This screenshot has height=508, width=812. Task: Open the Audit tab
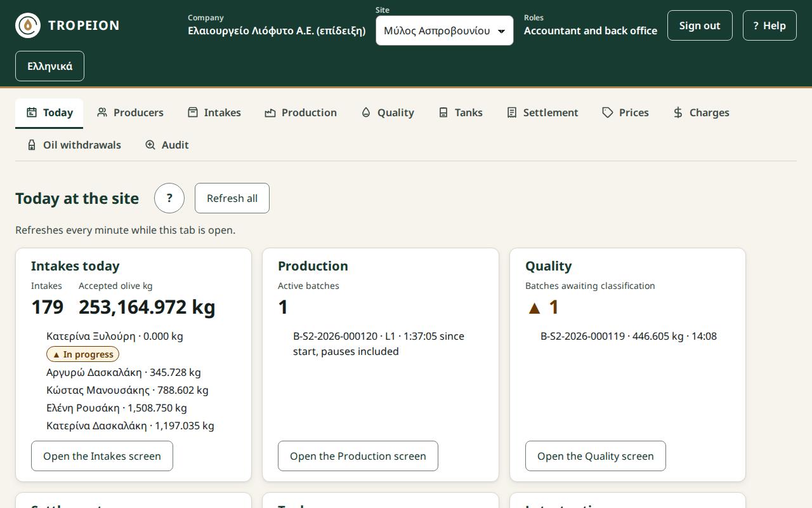click(167, 145)
